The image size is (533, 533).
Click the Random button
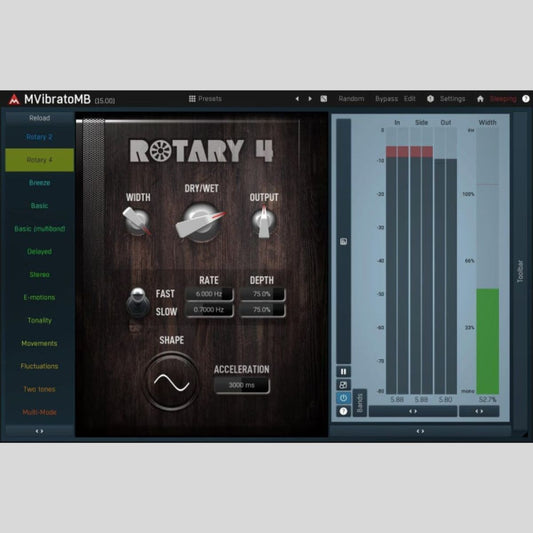tap(351, 99)
